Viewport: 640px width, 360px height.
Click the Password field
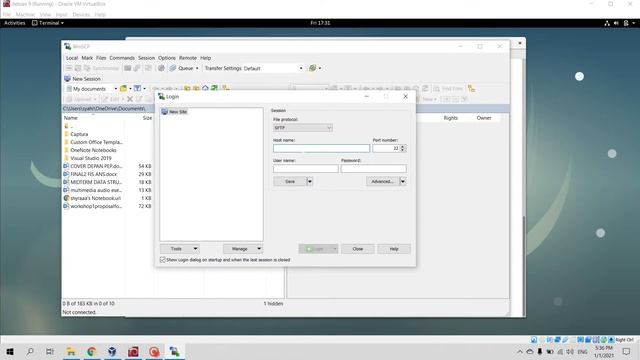click(373, 169)
